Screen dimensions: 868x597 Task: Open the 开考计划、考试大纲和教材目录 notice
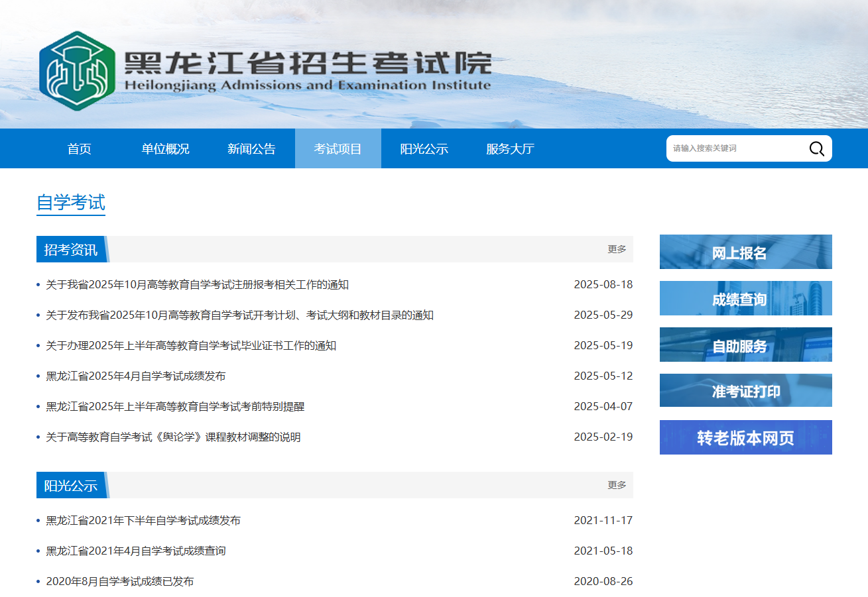[x=240, y=315]
